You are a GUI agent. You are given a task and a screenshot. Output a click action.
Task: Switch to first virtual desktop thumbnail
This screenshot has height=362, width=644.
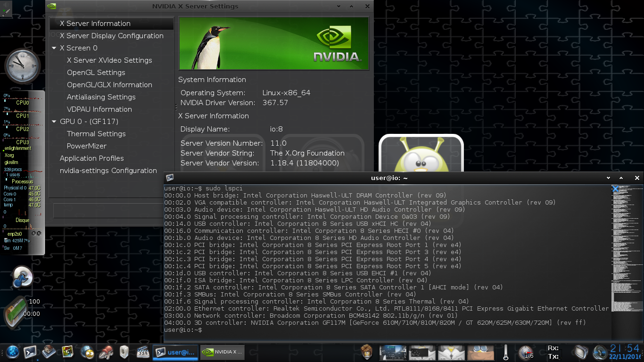point(393,352)
